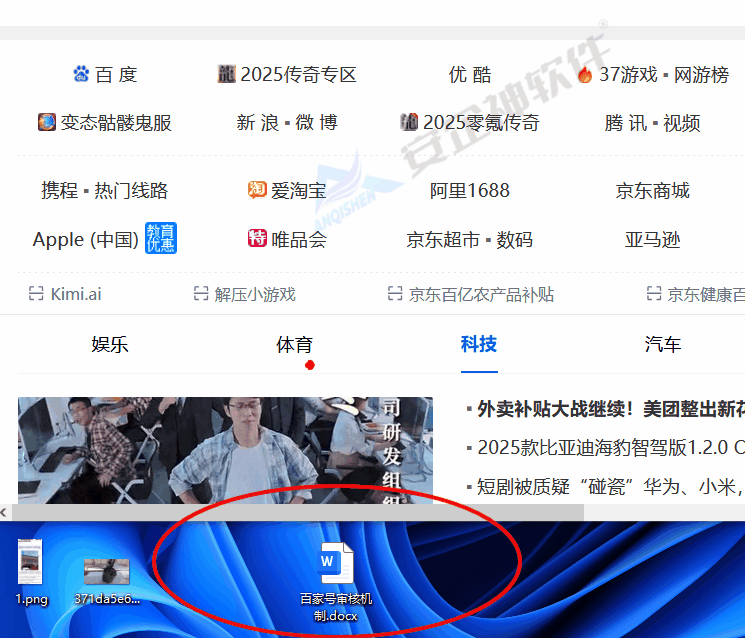Click the bracket icon before 京东健康

coord(654,294)
